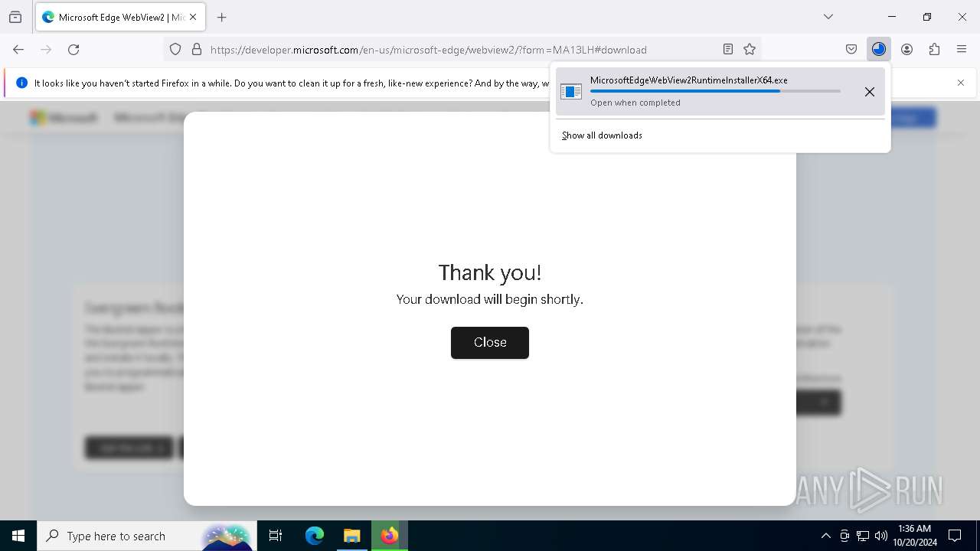Open Windows Start menu
This screenshot has height=551, width=980.
click(x=18, y=536)
